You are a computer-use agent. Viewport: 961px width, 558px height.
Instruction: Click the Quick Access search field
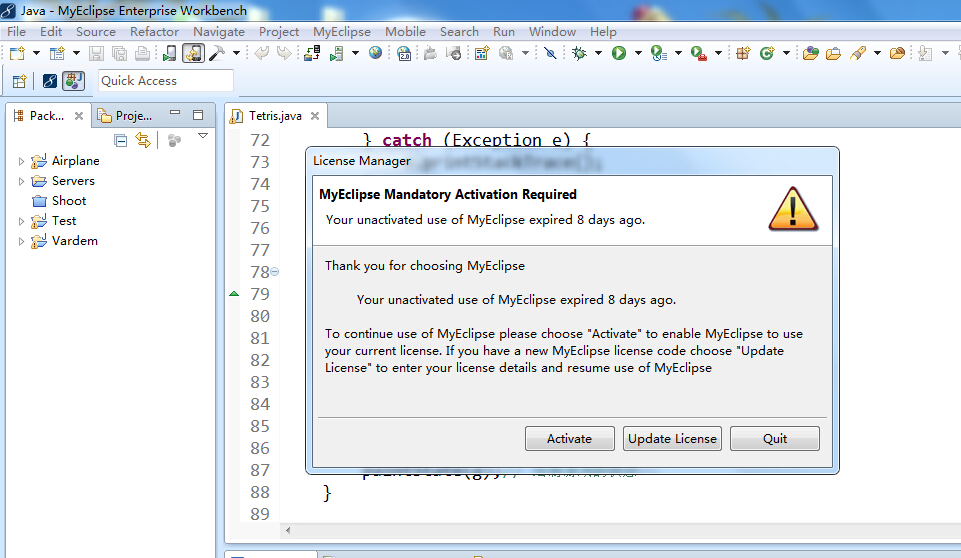(166, 81)
